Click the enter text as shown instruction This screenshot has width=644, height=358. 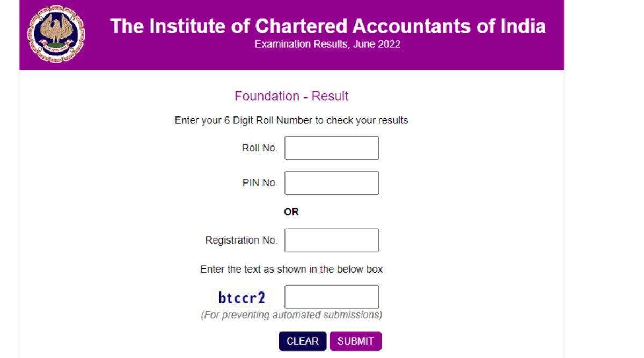tap(291, 269)
